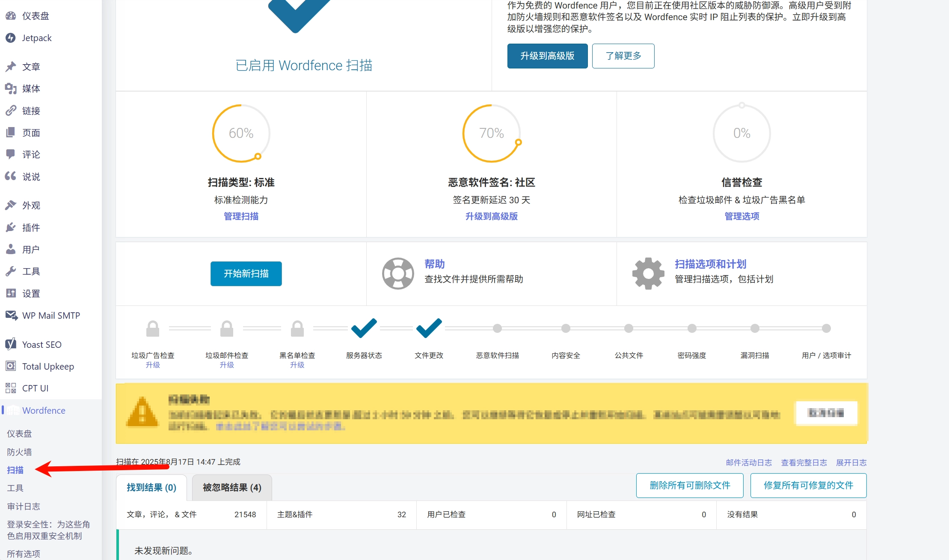The image size is (949, 560).
Task: Click the button in the yellow warning banner
Action: coord(826,413)
